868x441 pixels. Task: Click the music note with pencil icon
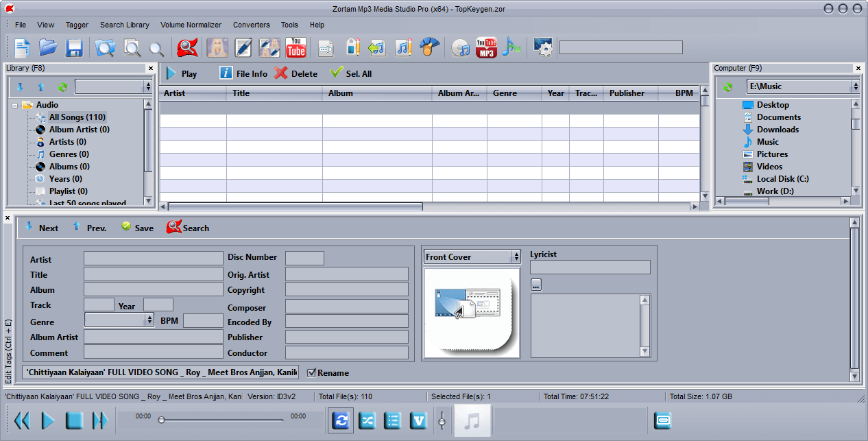[403, 47]
